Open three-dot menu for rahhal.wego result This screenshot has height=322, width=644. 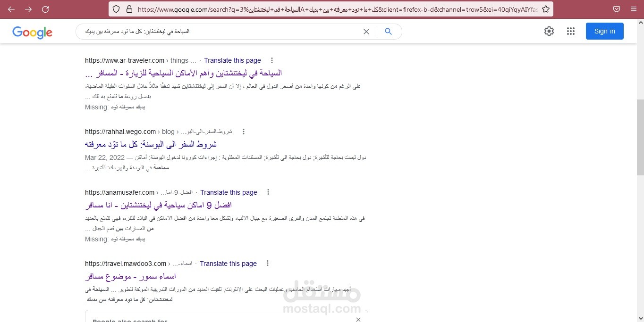pyautogui.click(x=244, y=132)
